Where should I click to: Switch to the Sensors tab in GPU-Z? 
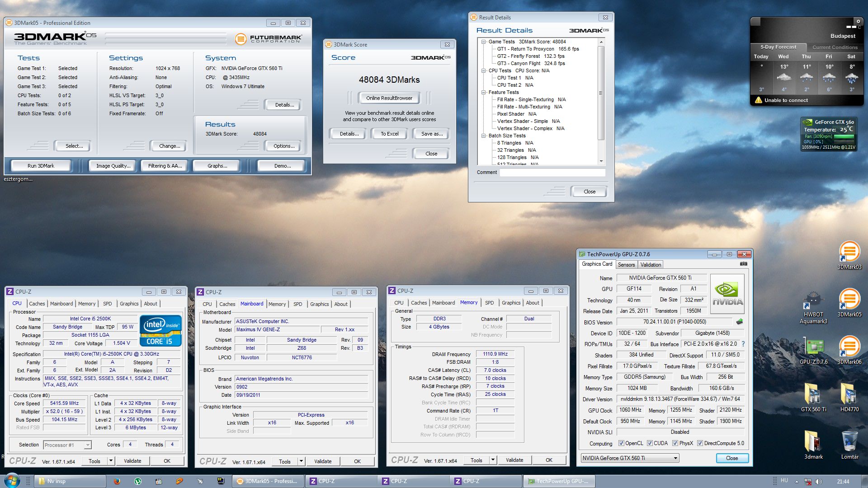pyautogui.click(x=626, y=265)
